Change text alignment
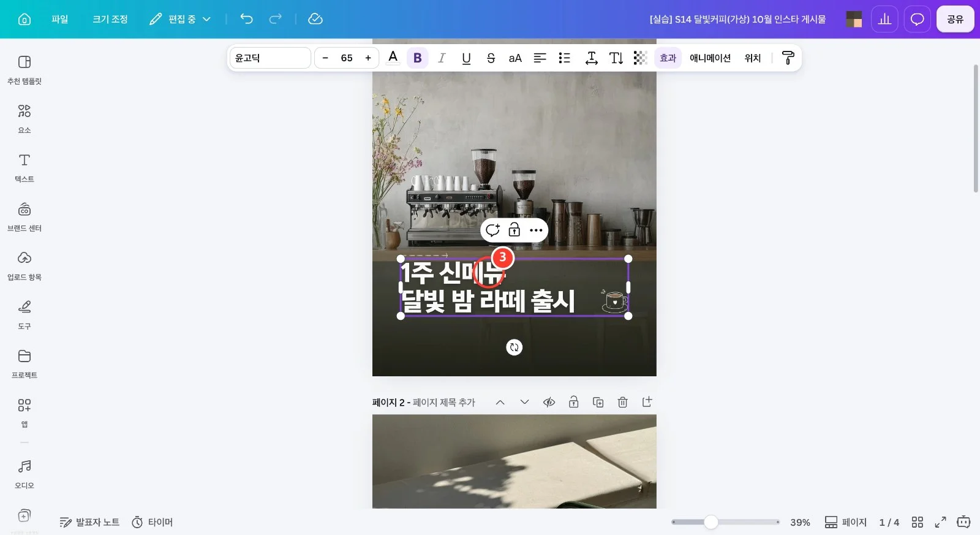This screenshot has height=535, width=980. click(540, 58)
